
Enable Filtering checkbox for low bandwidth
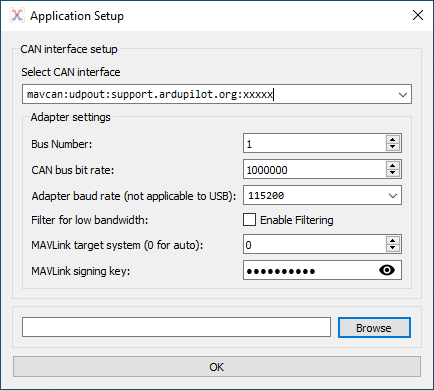(249, 220)
